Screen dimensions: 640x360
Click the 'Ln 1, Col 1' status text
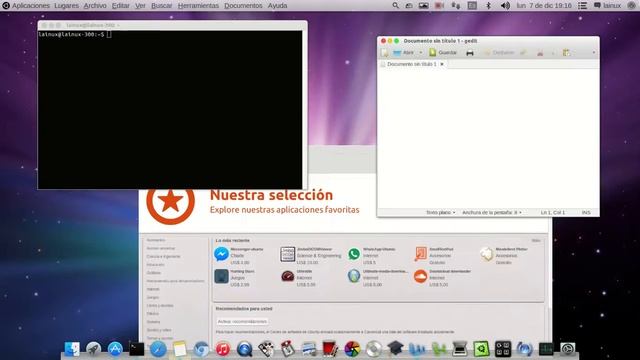click(x=553, y=212)
